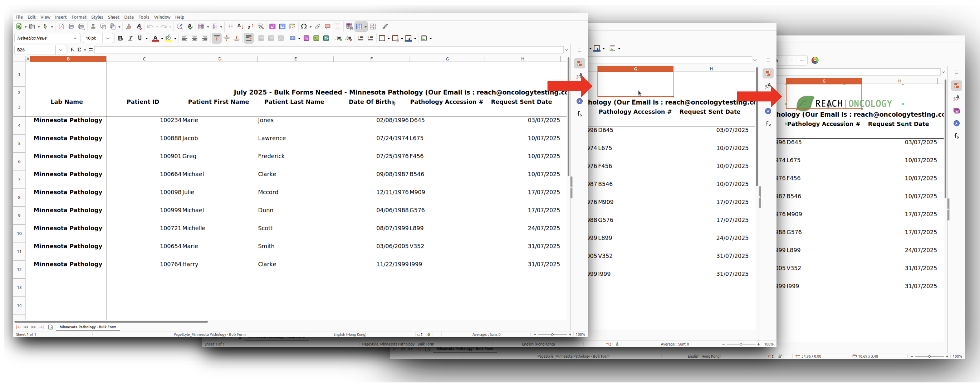Viewport: 980px width, 386px height.
Task: Expand Name Box dropdown B26
Action: point(60,50)
